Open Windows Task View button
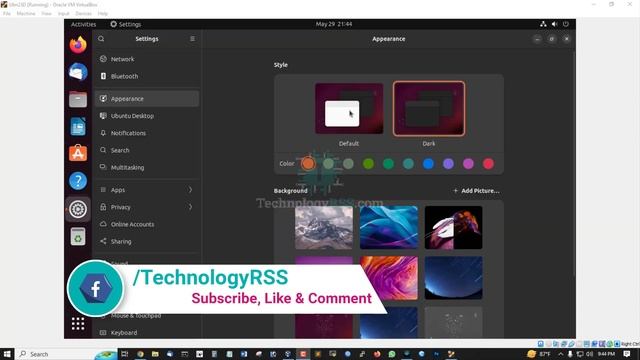The height and width of the screenshot is (360, 640). click(125, 354)
